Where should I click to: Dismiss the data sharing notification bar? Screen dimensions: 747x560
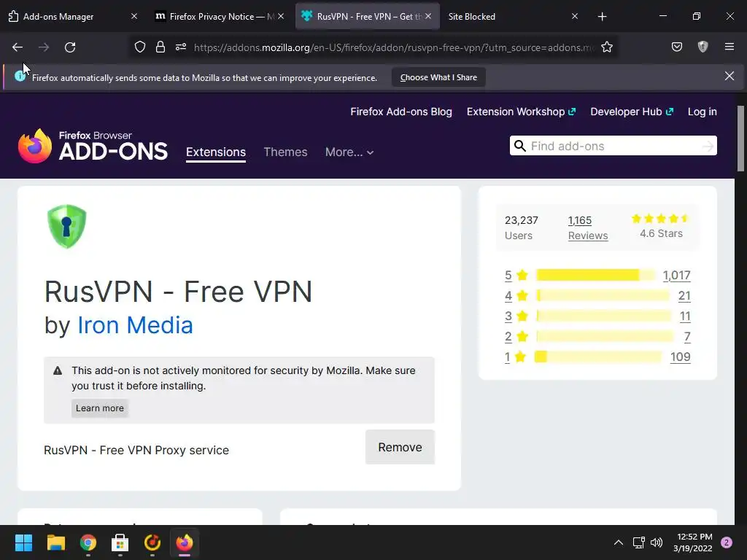(x=729, y=76)
